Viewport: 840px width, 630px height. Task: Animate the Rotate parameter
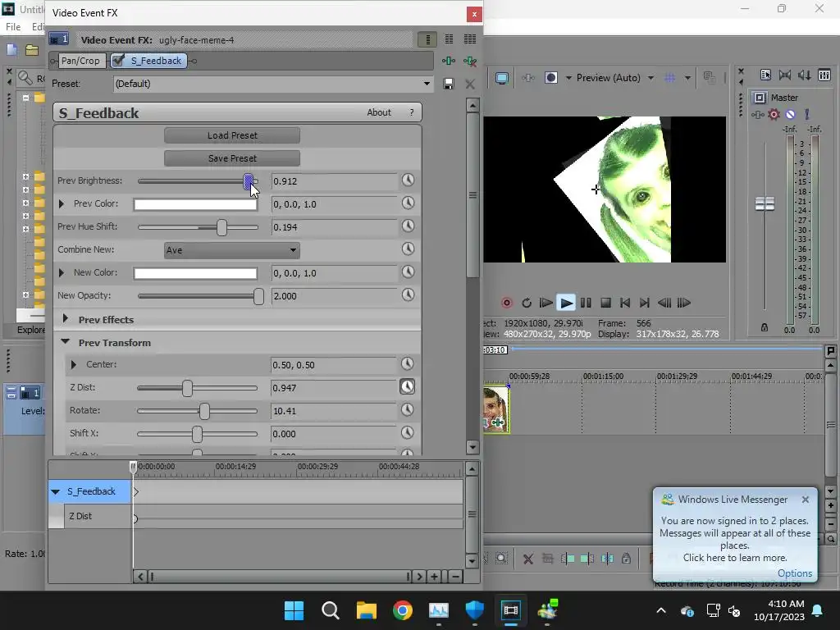point(407,410)
